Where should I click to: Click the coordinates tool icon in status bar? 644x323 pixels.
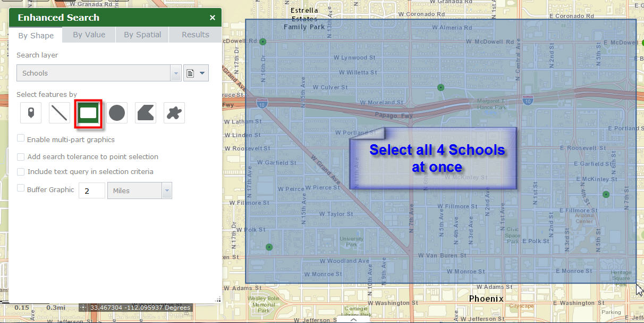point(83,307)
